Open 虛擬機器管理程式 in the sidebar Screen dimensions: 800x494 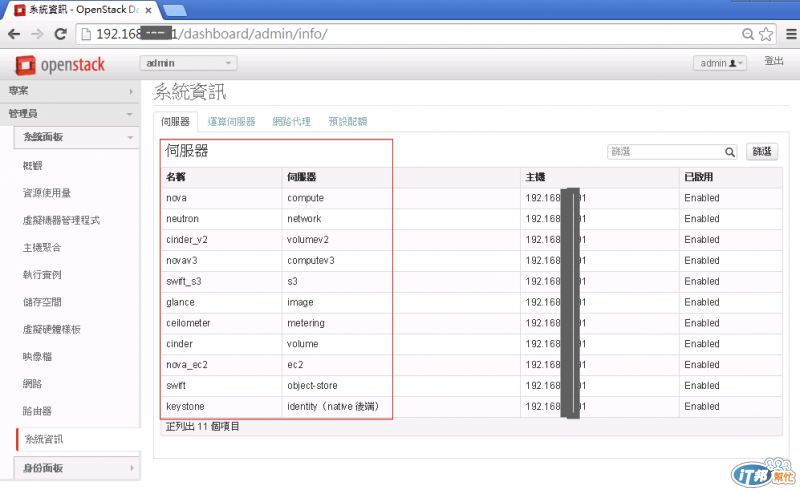coord(61,220)
